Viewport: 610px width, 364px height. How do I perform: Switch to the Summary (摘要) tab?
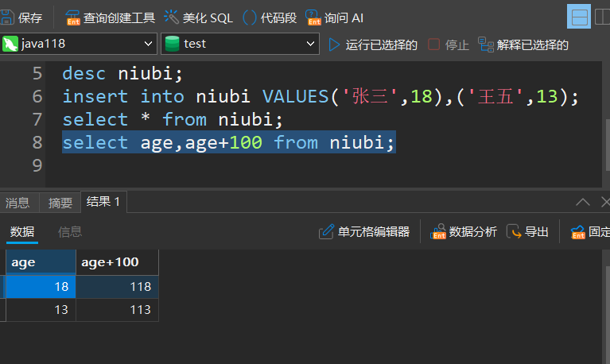[x=60, y=203]
